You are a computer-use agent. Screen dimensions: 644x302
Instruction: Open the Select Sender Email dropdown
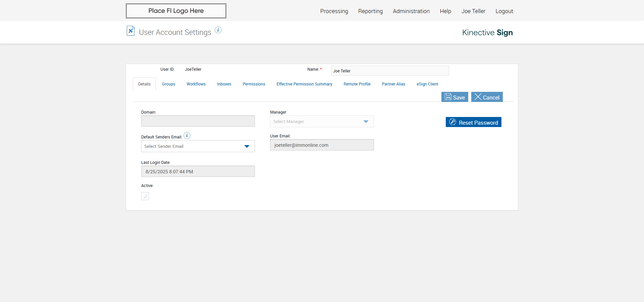198,146
